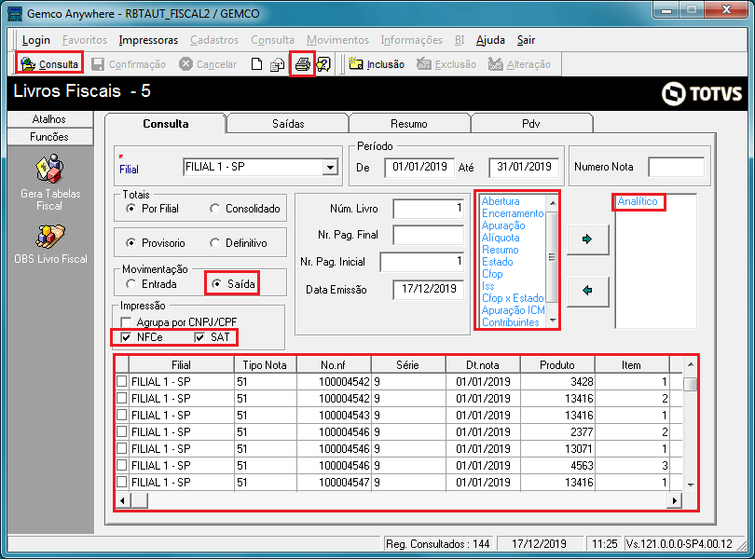This screenshot has width=755, height=560.
Task: Open the Login menu
Action: (36, 40)
